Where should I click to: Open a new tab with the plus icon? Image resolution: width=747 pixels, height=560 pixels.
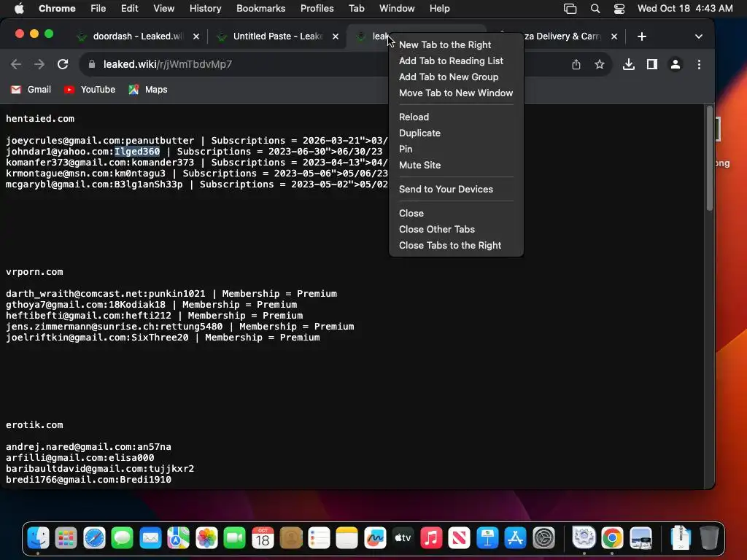(x=642, y=36)
